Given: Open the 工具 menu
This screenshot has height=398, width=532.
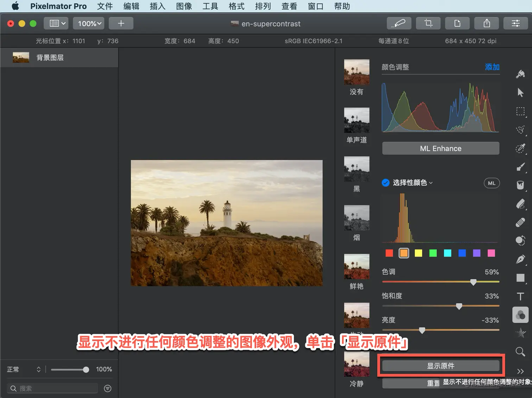Looking at the screenshot, I should (210, 6).
